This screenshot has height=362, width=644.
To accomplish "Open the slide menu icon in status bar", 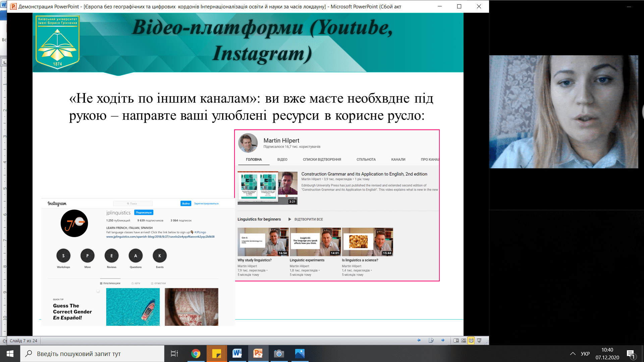I will tap(431, 340).
